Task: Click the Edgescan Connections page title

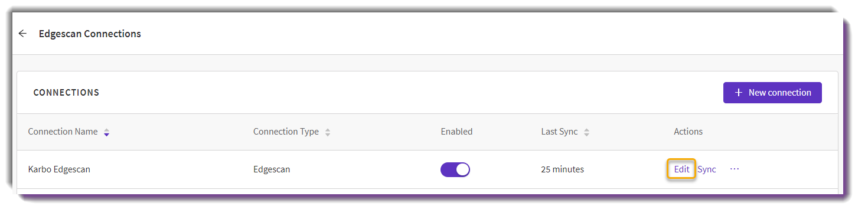Action: click(90, 34)
